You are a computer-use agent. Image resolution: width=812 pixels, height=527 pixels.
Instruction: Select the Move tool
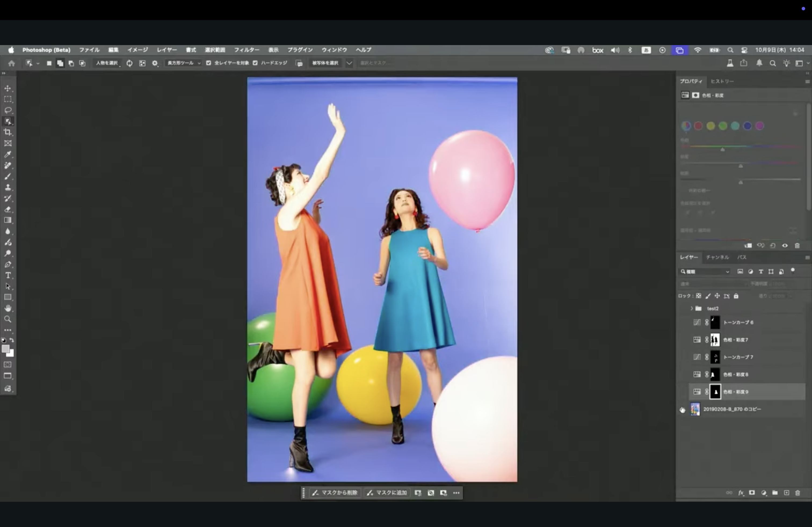pos(8,88)
